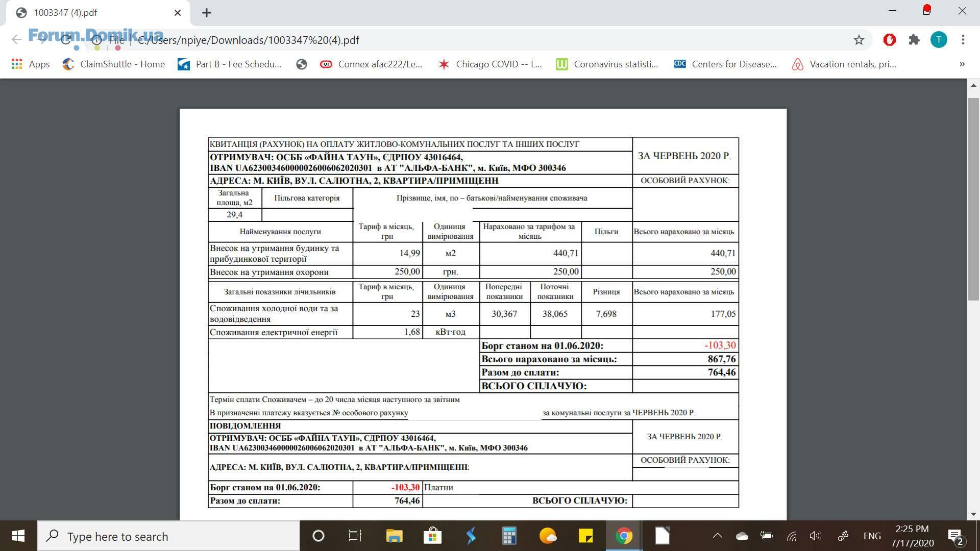Open Wi-Fi network tray icon

pyautogui.click(x=792, y=536)
